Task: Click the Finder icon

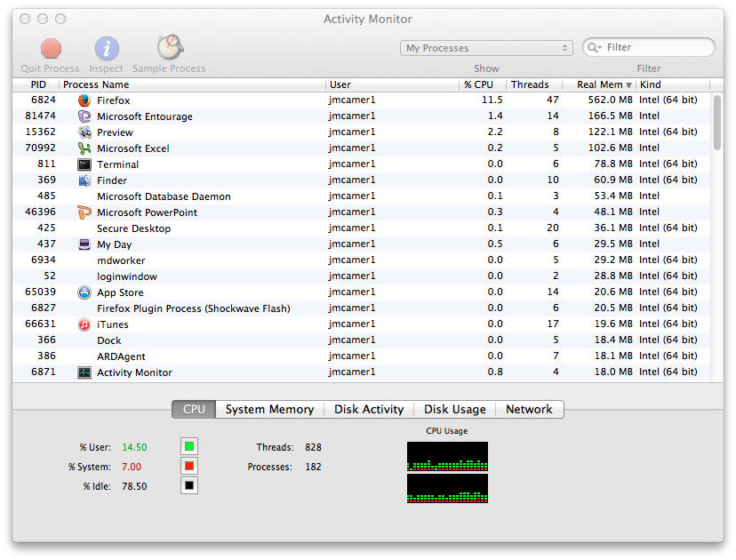Action: 84,180
